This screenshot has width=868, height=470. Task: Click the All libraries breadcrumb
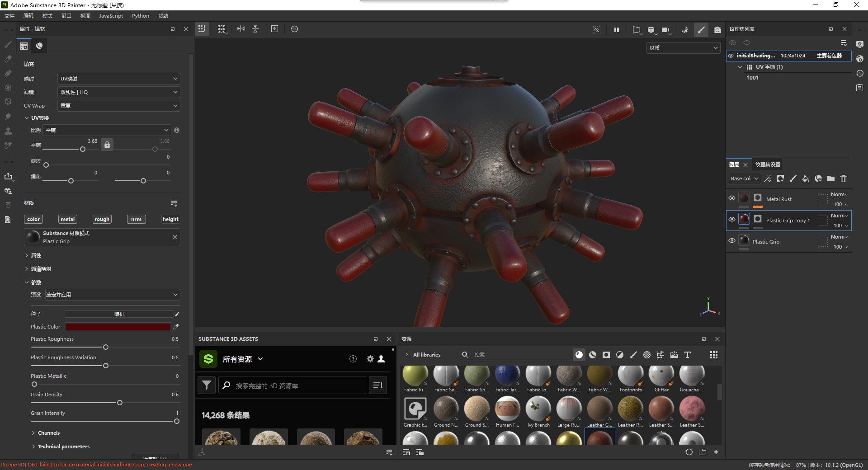(427, 355)
